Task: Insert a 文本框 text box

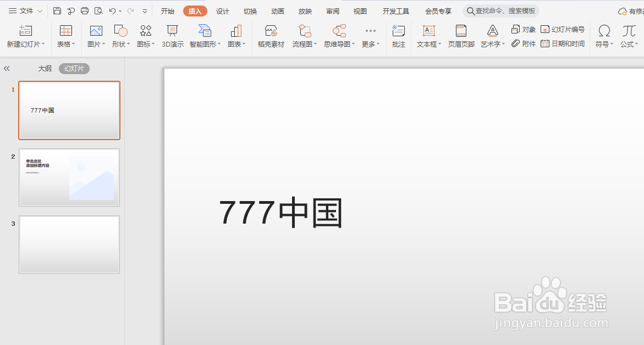Action: [x=427, y=36]
